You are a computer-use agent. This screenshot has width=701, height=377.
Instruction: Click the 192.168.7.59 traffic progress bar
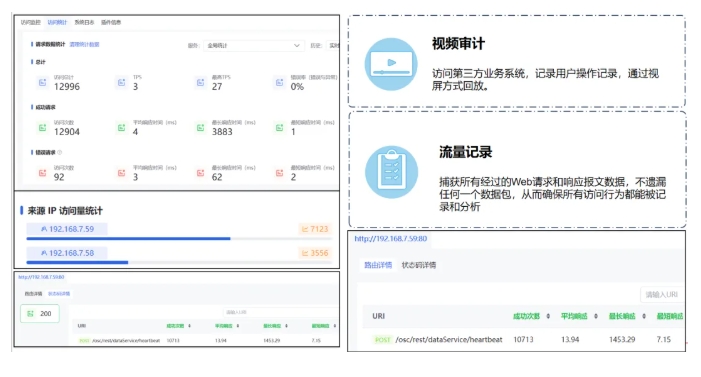pos(179,239)
